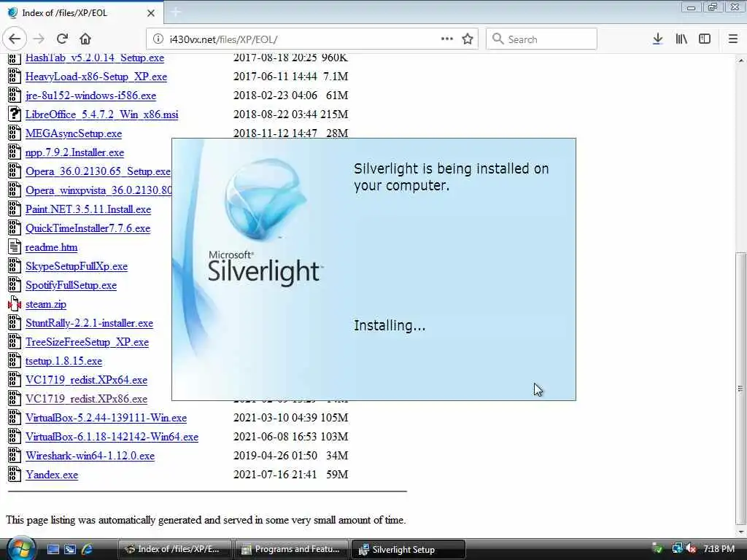Download VirtualBox-5.2.44-139111-Win.exe
Screen dimensions: 747x560
pyautogui.click(x=107, y=418)
